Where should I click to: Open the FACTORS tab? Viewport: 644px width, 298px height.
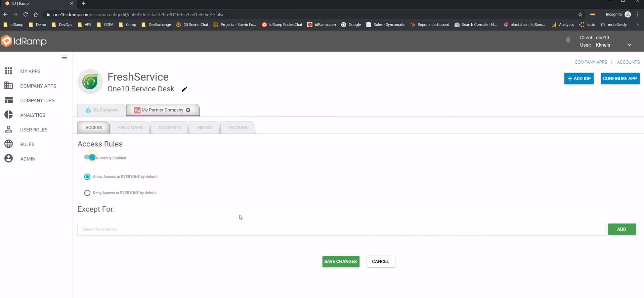238,128
